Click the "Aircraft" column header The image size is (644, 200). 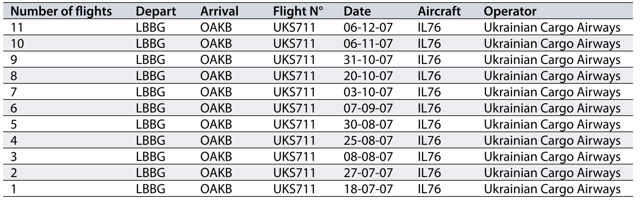pos(439,11)
